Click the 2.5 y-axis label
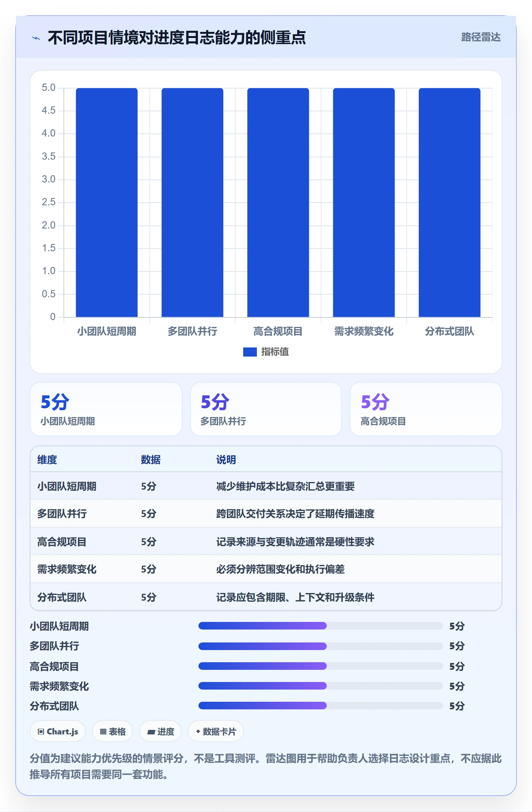Image resolution: width=532 pixels, height=812 pixels. tap(49, 202)
